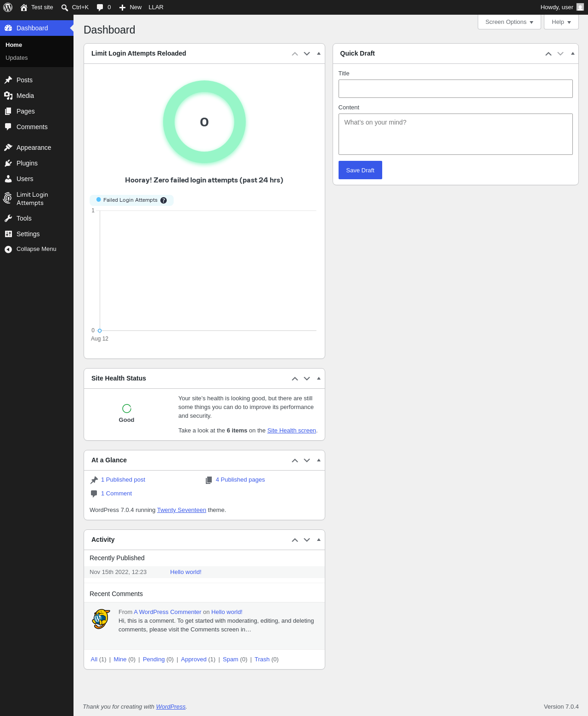Collapse the Activity panel

pos(319,540)
